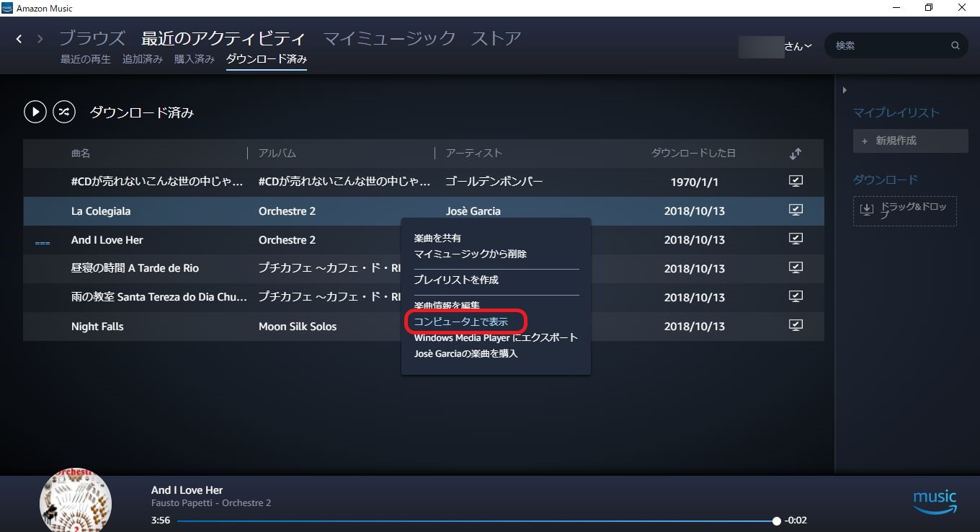Screen dimensions: 980x532
Task: Choose Windows Media Player にエクスポート
Action: click(496, 337)
